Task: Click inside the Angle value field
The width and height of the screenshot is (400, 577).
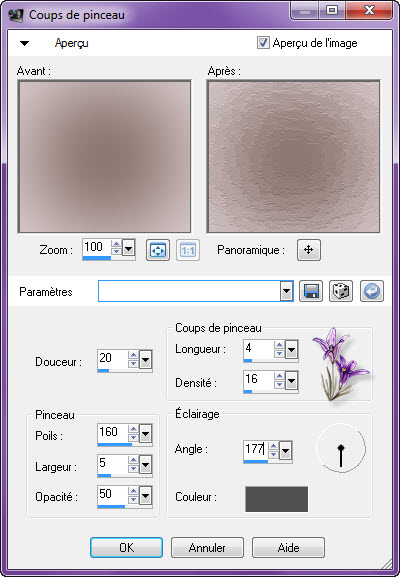Action: click(x=255, y=449)
